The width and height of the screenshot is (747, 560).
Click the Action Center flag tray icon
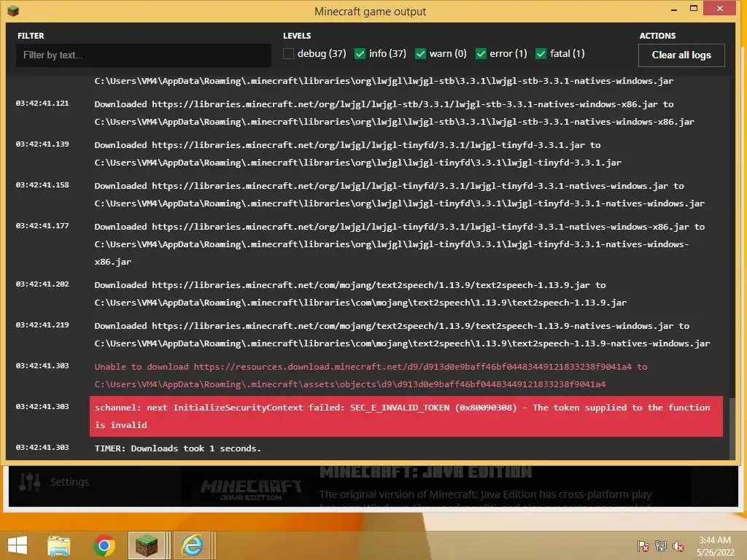pyautogui.click(x=643, y=545)
